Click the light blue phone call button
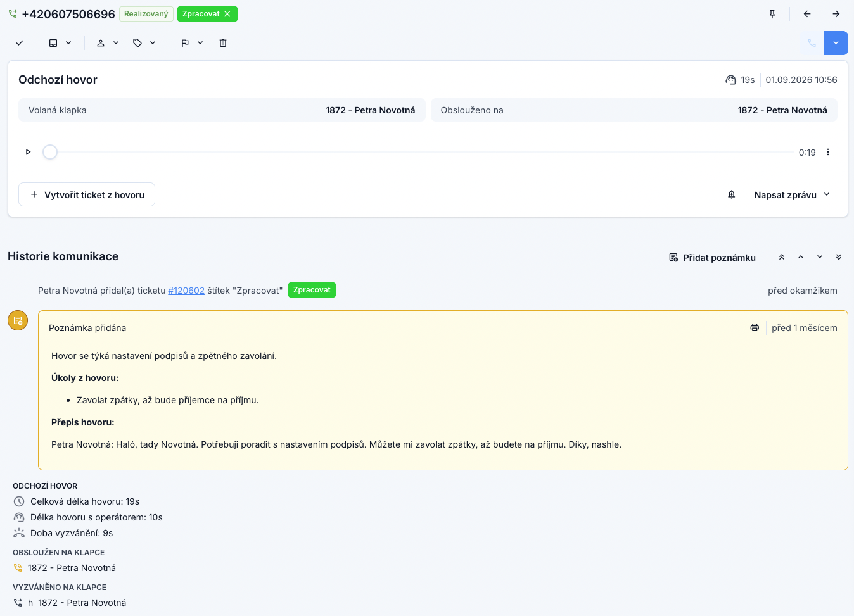854x616 pixels. 812,43
